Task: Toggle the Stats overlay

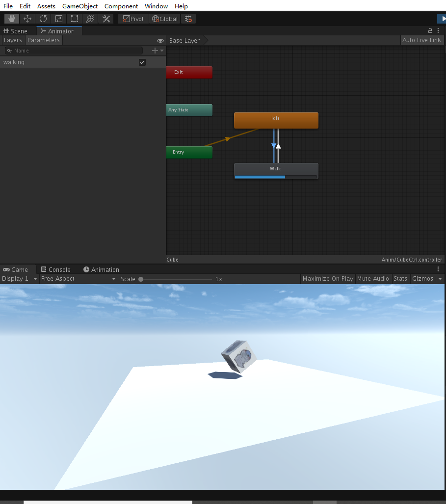Action: (400, 279)
